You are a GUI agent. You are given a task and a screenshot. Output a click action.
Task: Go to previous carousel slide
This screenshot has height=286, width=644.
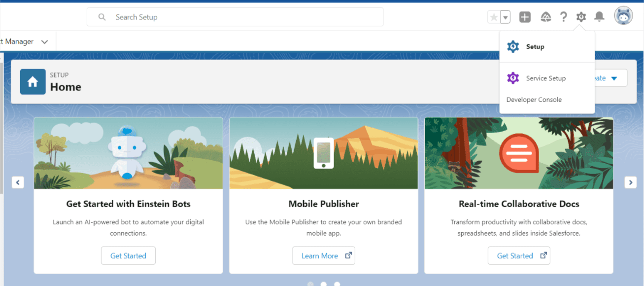[x=18, y=182]
